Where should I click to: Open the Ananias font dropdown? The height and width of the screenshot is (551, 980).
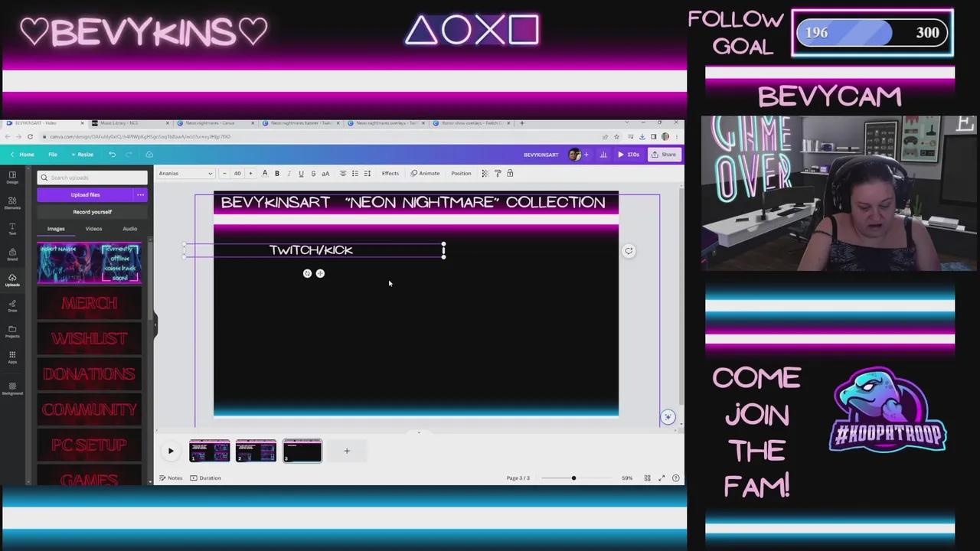[185, 174]
